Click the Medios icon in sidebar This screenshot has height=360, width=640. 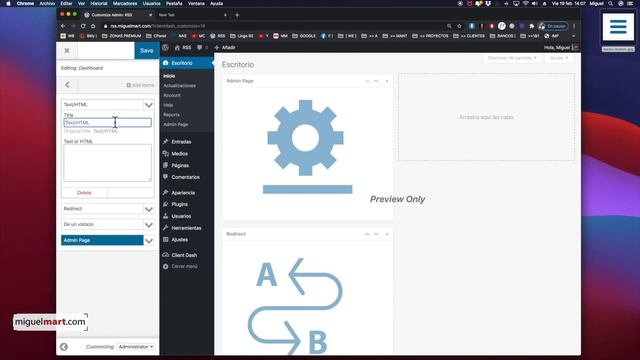[165, 153]
